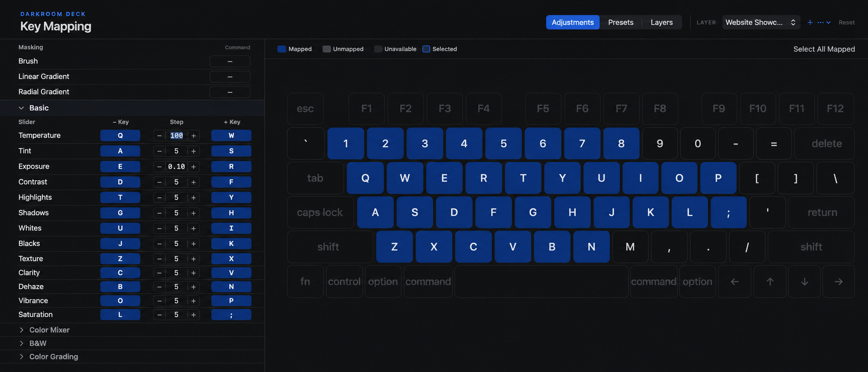Open the Website Showcase layer dropdown
Image resolution: width=868 pixels, height=372 pixels.
[761, 22]
